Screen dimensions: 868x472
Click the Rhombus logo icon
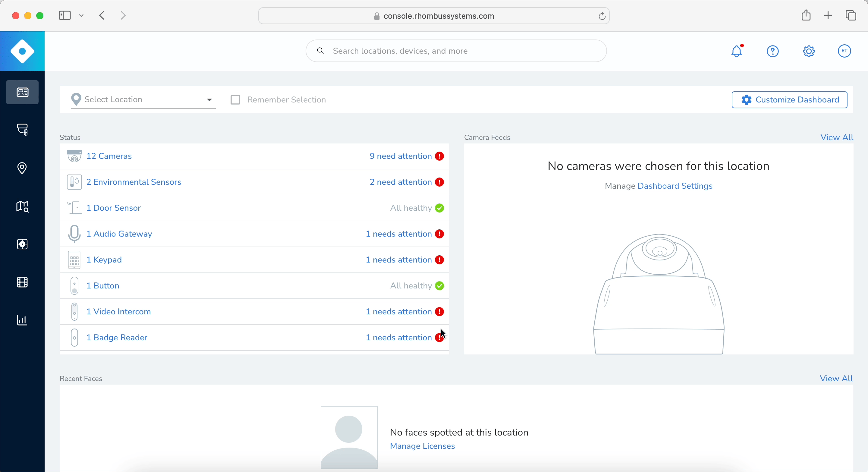[22, 51]
